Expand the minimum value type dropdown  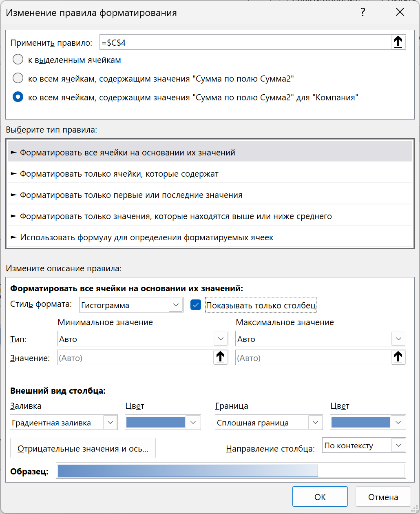point(220,339)
